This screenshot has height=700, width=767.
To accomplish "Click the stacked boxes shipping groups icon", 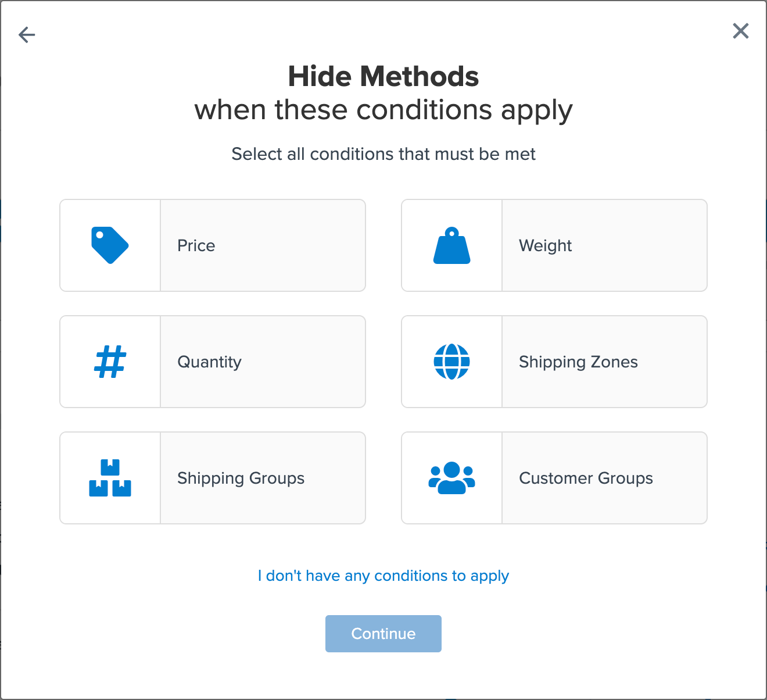I will click(110, 478).
